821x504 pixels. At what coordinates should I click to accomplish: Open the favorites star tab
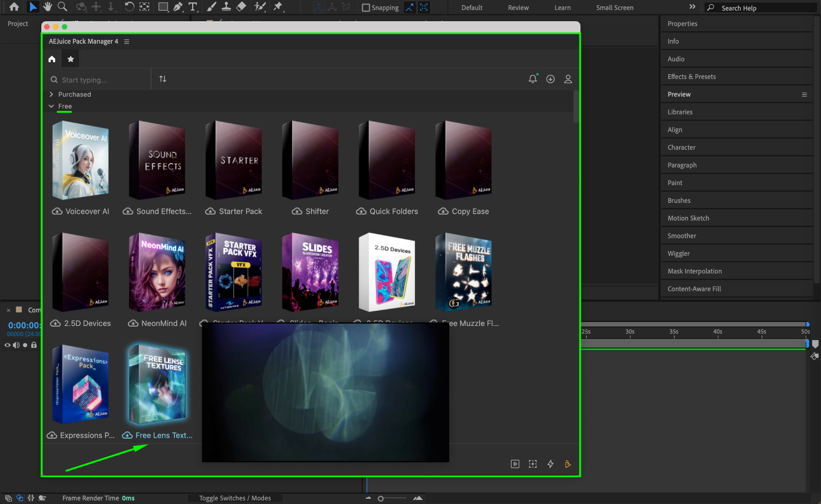tap(71, 59)
